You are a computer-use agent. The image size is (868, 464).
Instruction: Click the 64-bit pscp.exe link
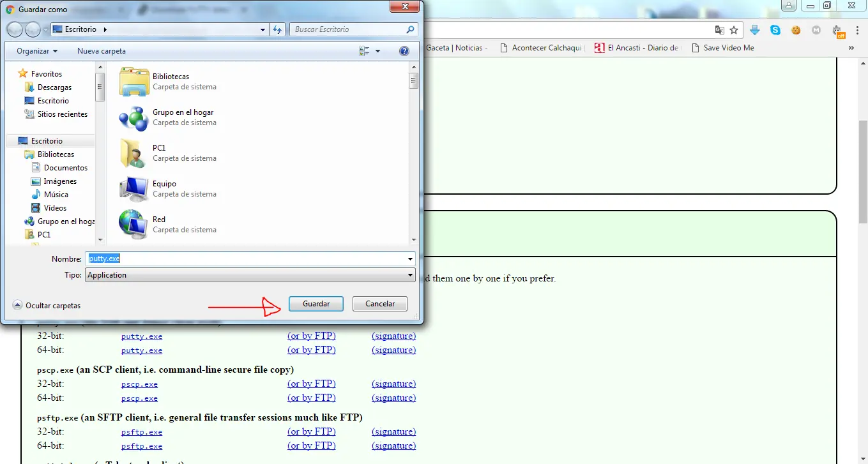(139, 398)
